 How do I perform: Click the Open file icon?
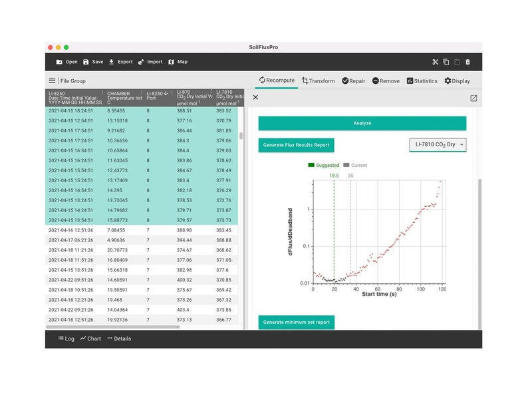59,62
